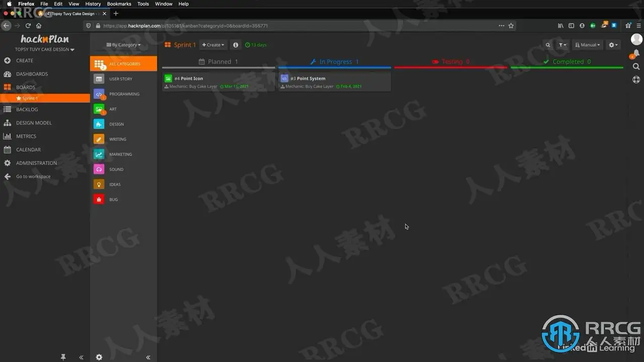644x362 pixels.
Task: Open the category settings gear
Action: (99, 357)
